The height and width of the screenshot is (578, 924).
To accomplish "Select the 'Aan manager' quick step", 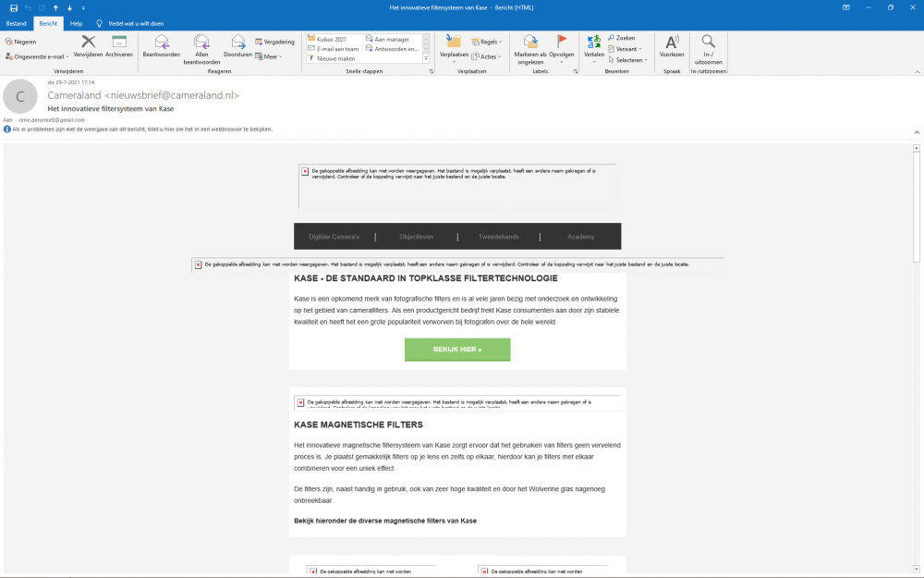I will (x=387, y=39).
